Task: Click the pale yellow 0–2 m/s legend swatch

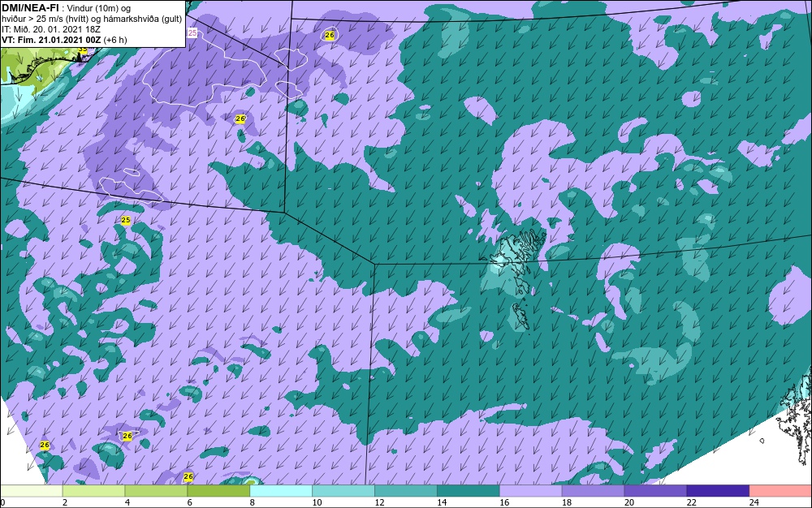Action: pyautogui.click(x=31, y=491)
